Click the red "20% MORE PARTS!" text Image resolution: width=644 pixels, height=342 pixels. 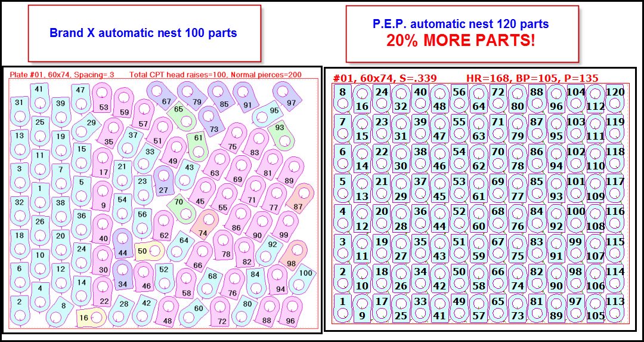click(x=460, y=41)
